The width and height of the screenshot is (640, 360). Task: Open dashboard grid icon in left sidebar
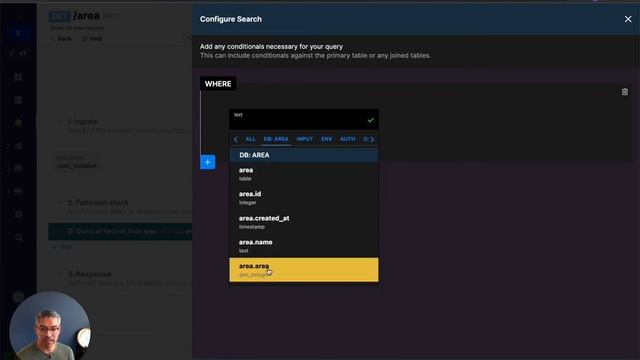coord(18,77)
